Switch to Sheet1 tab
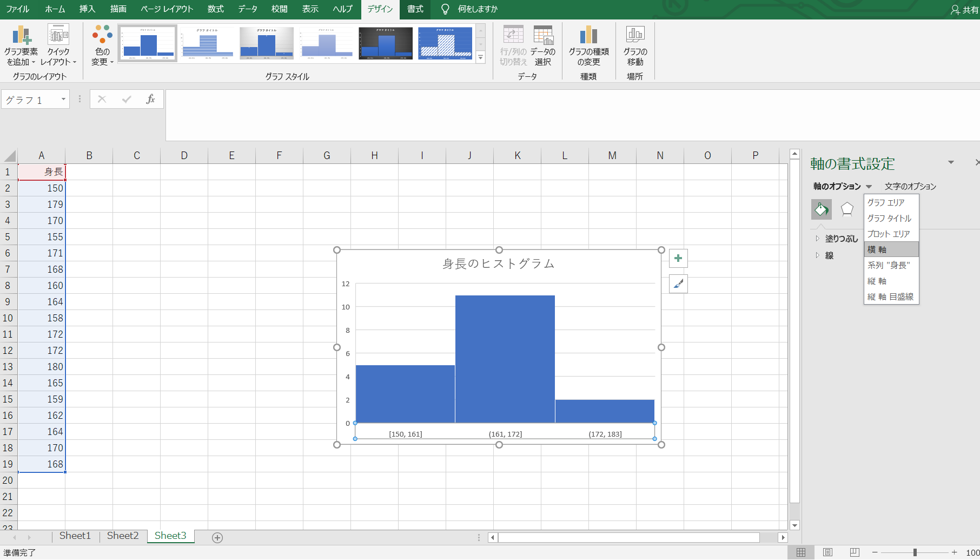The image size is (980, 560). pyautogui.click(x=75, y=536)
